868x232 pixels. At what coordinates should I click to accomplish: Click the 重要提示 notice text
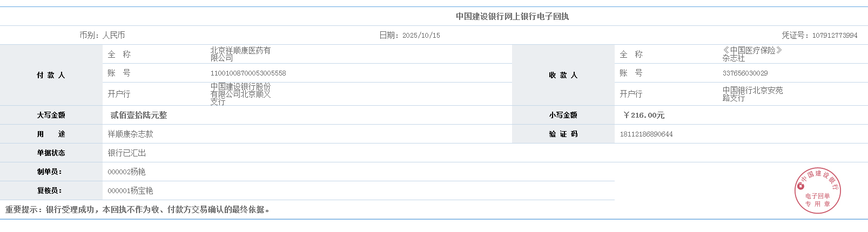(x=137, y=210)
